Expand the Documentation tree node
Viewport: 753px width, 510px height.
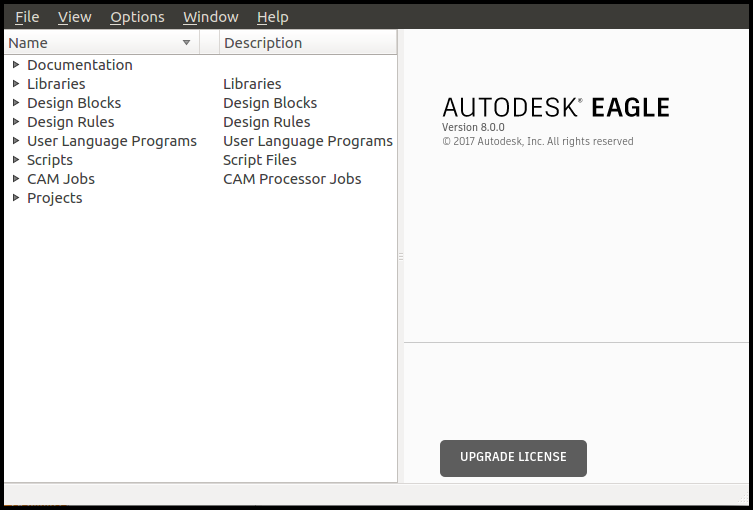click(16, 65)
